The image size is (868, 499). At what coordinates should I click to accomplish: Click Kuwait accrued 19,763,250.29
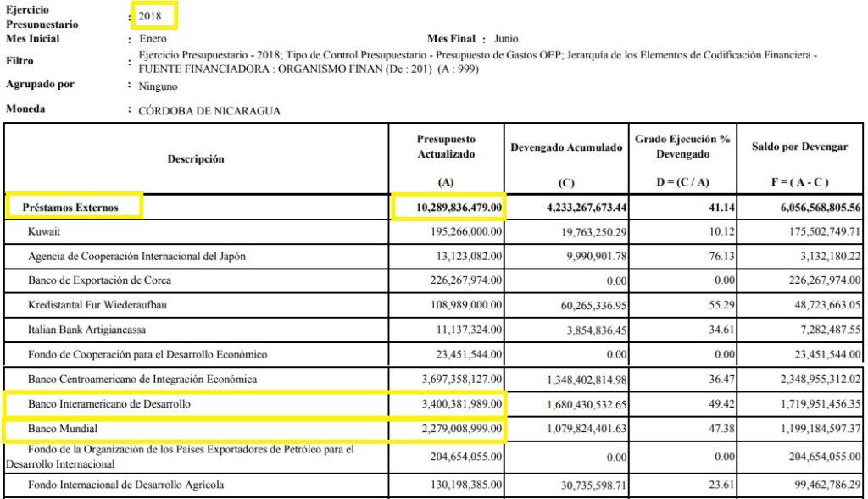[x=593, y=232]
